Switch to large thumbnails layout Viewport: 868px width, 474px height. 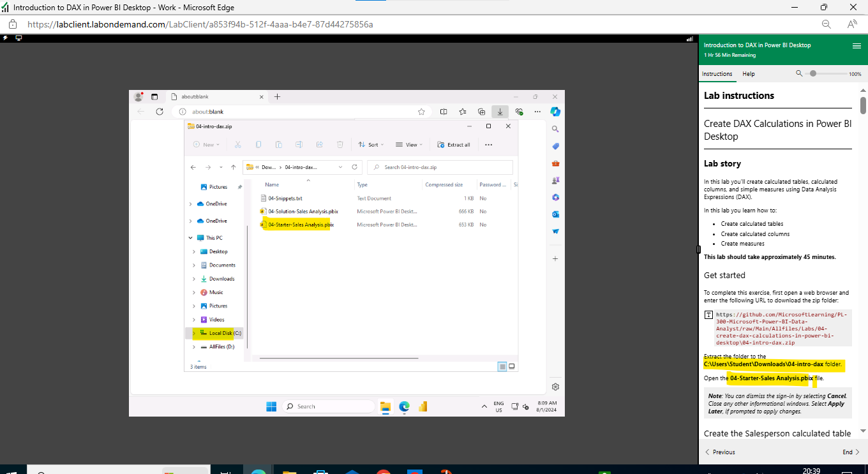pyautogui.click(x=511, y=366)
